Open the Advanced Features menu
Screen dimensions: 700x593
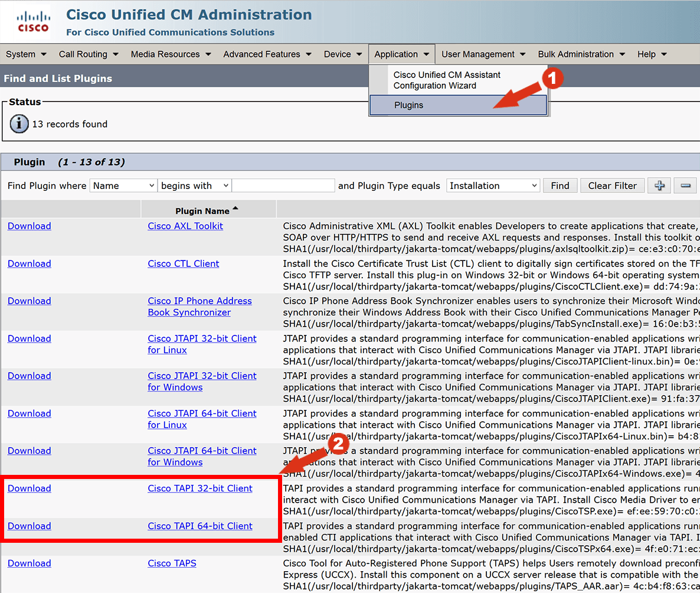point(267,54)
